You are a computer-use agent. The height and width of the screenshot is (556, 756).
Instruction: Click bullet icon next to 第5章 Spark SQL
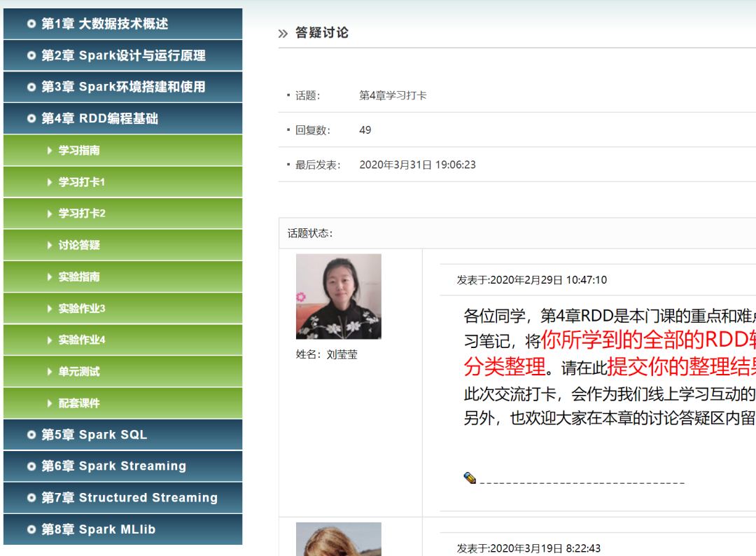coord(31,435)
